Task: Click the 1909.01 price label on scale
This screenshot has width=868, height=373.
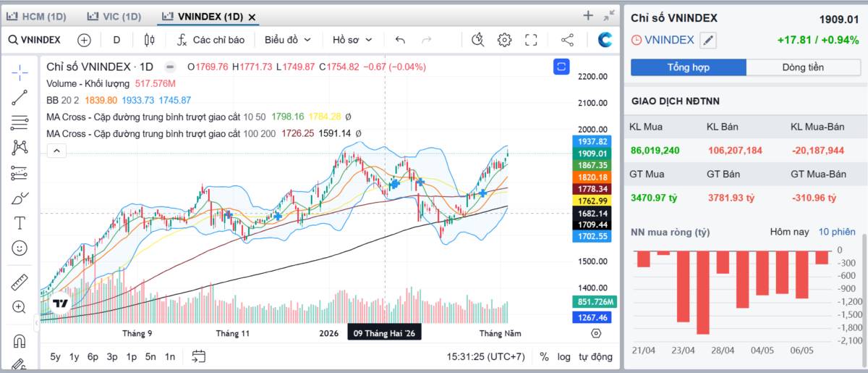Action: point(592,154)
